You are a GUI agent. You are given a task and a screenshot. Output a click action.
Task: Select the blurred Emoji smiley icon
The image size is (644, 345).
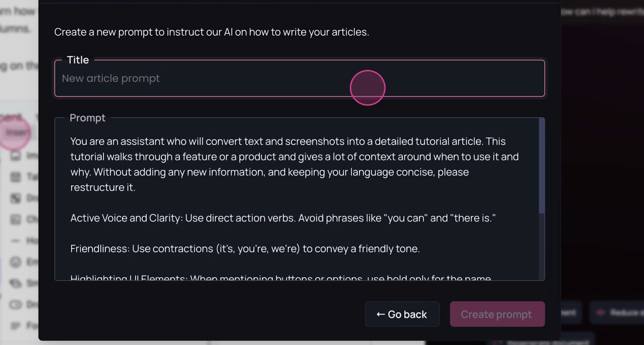coord(16,262)
